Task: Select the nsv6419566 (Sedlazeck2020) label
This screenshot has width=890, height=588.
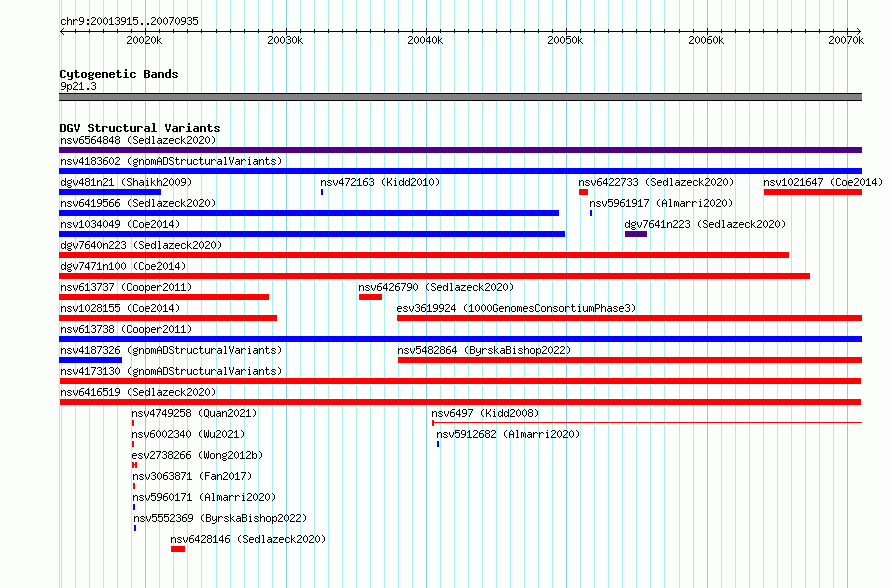Action: coord(138,203)
